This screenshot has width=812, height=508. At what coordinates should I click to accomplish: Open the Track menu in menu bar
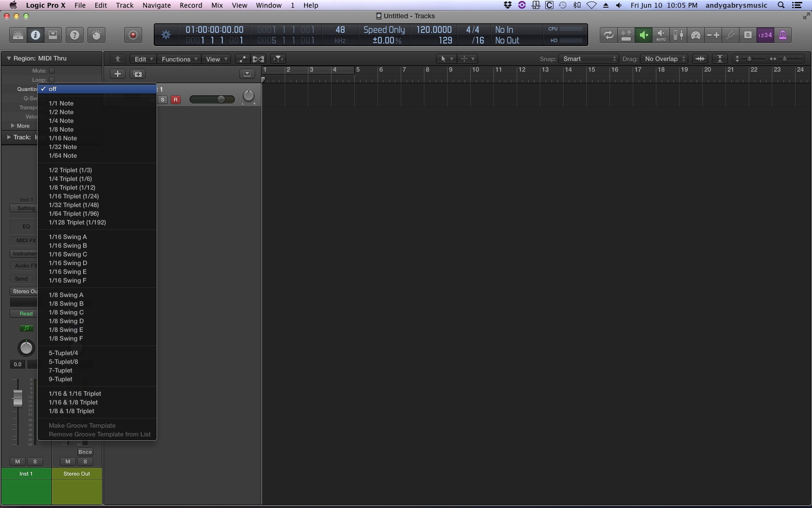point(124,5)
